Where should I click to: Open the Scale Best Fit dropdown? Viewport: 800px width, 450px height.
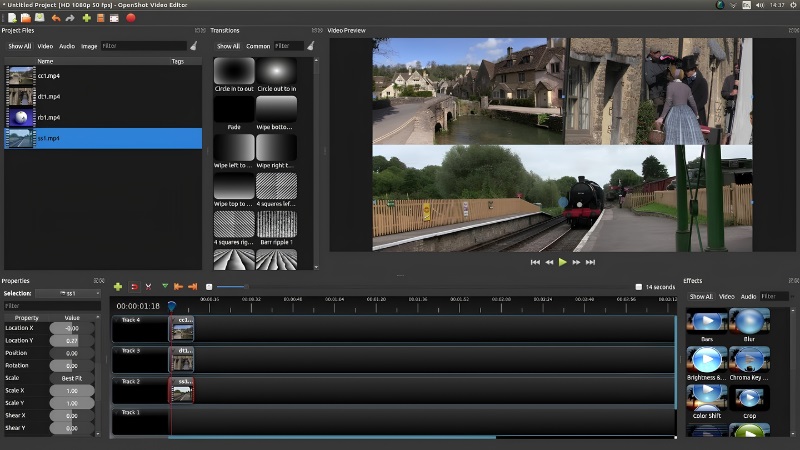[x=72, y=378]
